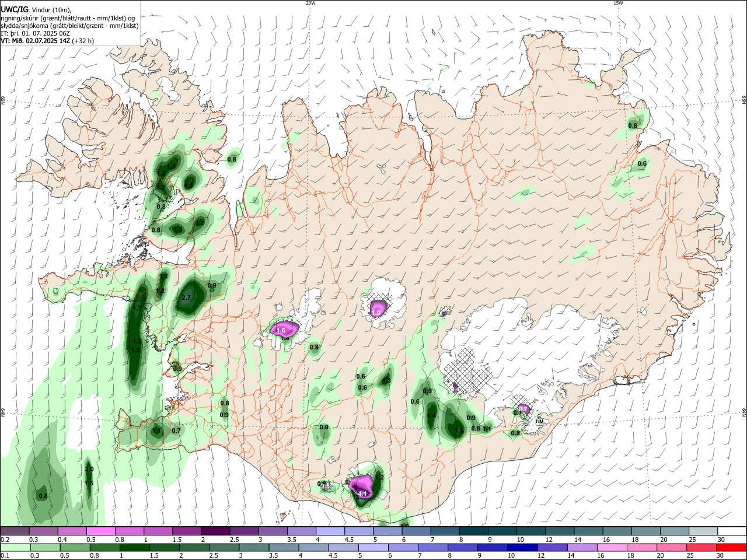Image resolution: width=747 pixels, height=560 pixels.
Task: Click the '0.2' label on the snow scale
Action: point(5,540)
